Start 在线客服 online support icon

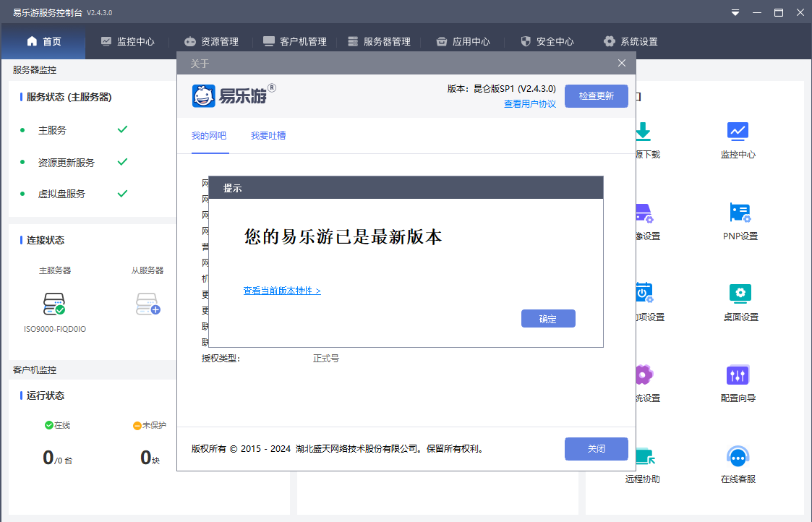(738, 456)
